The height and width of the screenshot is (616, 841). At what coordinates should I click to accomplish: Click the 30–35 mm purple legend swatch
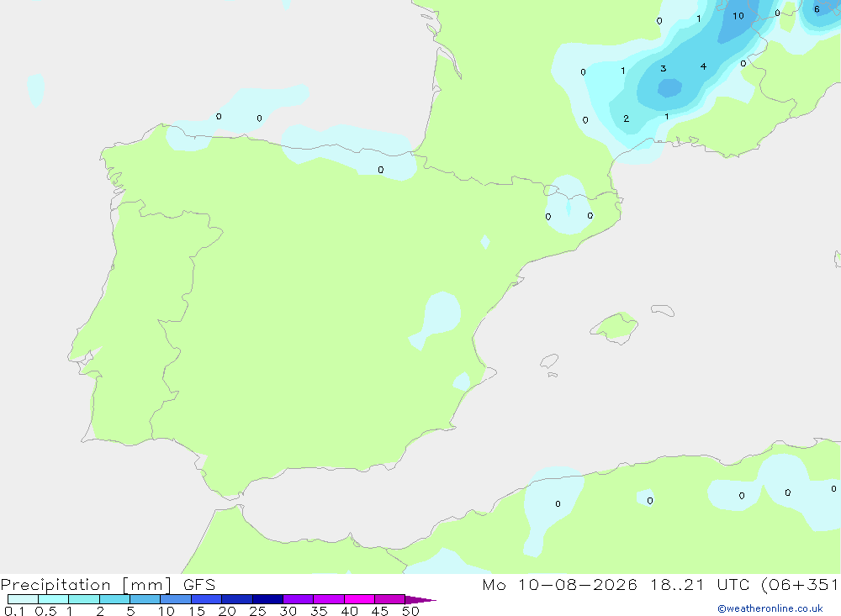[x=299, y=599]
